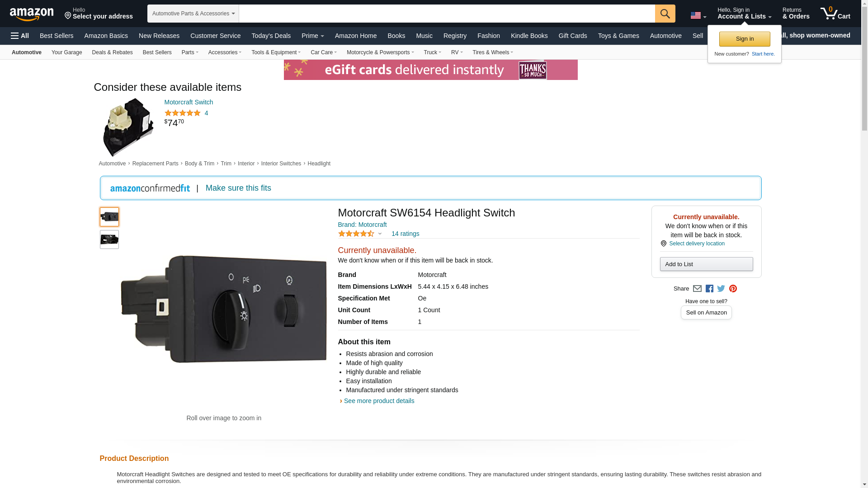This screenshot has height=488, width=868.
Task: Select the second product thumbnail image
Action: tap(109, 239)
